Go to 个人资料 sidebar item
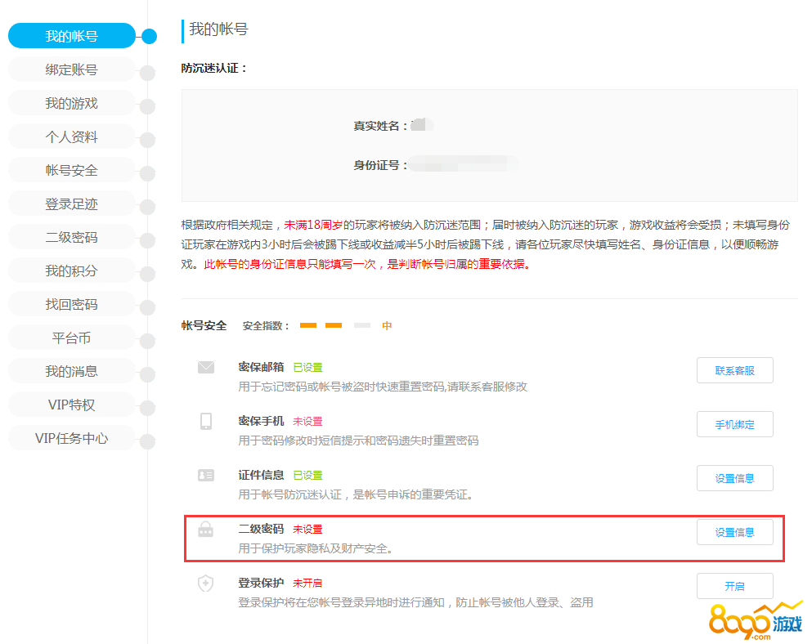Viewport: 812px width, 644px height. point(71,137)
